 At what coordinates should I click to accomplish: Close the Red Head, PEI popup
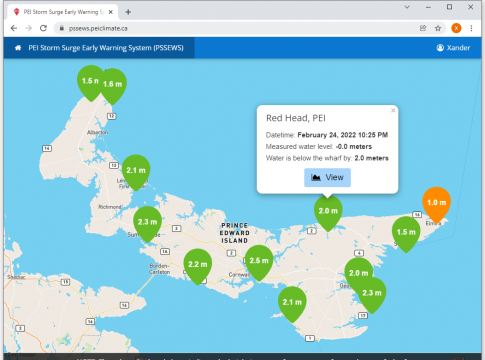(393, 110)
